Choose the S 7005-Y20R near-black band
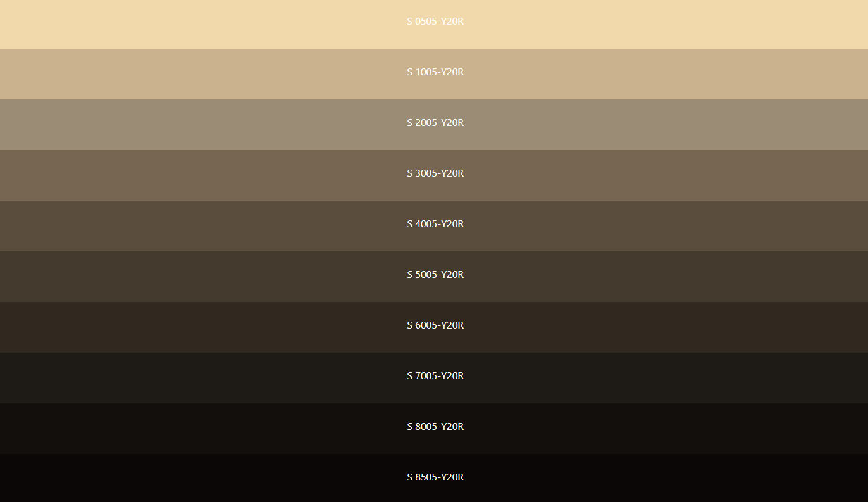The height and width of the screenshot is (502, 868). point(190,378)
